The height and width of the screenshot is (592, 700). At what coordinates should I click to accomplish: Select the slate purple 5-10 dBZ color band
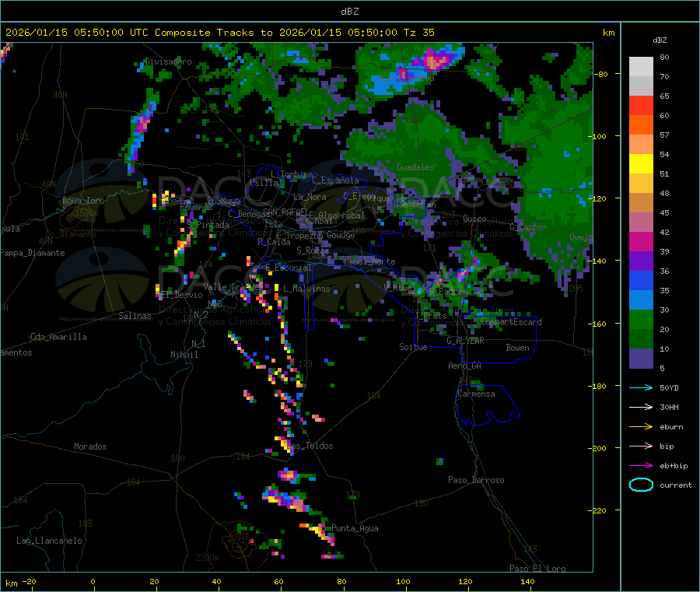[x=641, y=359]
